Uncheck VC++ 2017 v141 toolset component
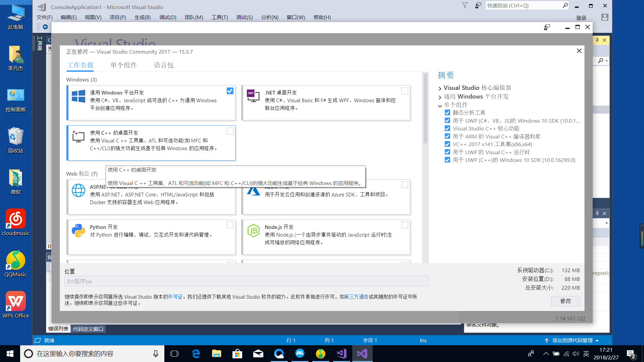The image size is (644, 362). click(447, 144)
